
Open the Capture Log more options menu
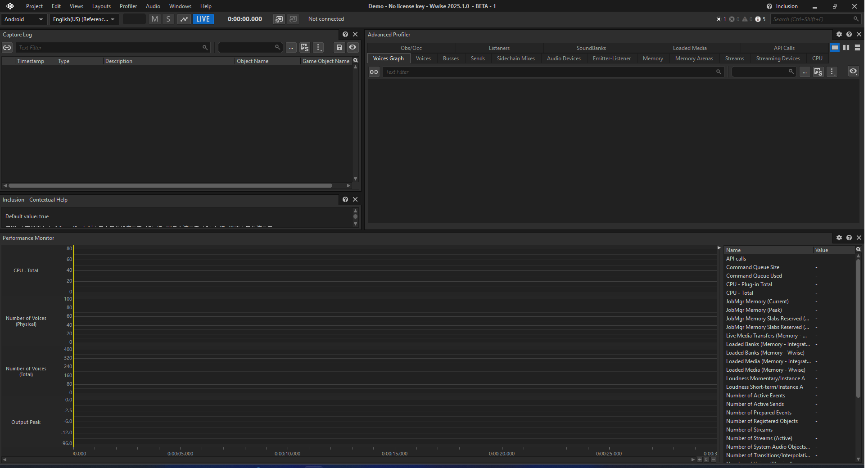tap(319, 47)
